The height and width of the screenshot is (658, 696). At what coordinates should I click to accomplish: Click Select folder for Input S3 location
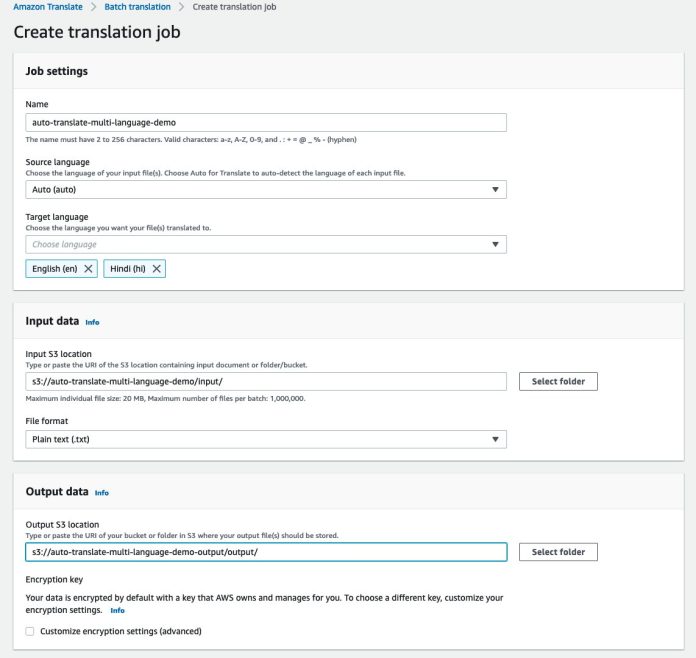point(558,381)
